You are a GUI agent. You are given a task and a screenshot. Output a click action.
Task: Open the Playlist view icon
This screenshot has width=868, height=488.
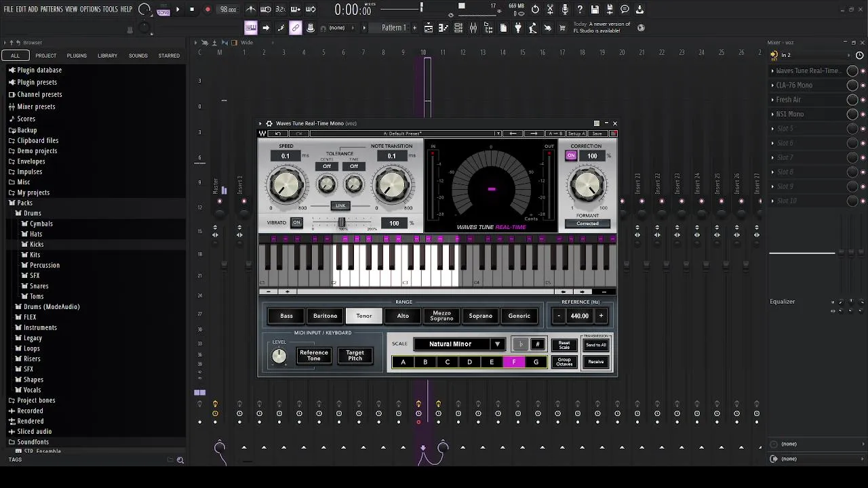click(429, 28)
